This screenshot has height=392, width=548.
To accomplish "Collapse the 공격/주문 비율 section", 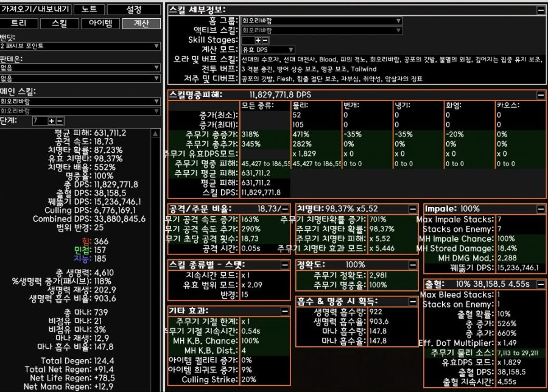I will [x=285, y=209].
